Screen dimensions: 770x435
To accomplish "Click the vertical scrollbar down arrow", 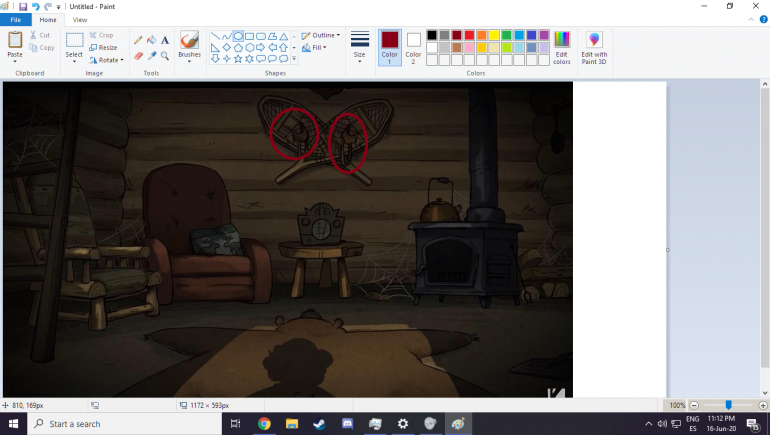I will pyautogui.click(x=765, y=393).
